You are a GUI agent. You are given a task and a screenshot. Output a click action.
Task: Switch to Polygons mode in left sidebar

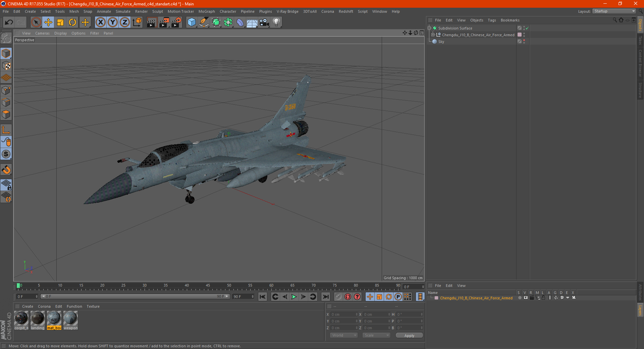[x=6, y=114]
